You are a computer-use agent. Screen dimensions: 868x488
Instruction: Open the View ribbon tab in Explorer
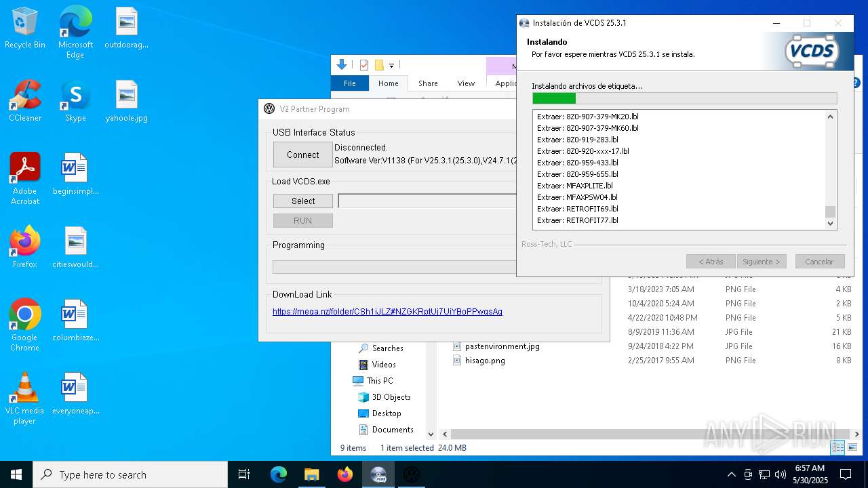click(466, 83)
